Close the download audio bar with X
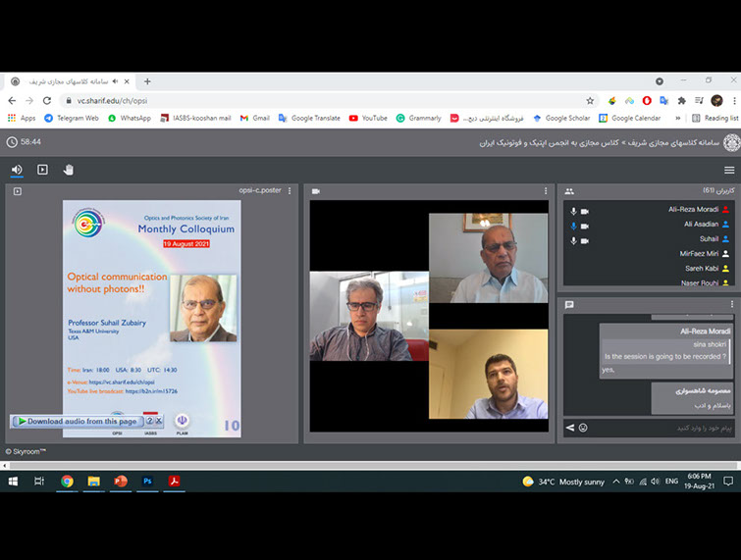This screenshot has width=741, height=560. pos(159,421)
